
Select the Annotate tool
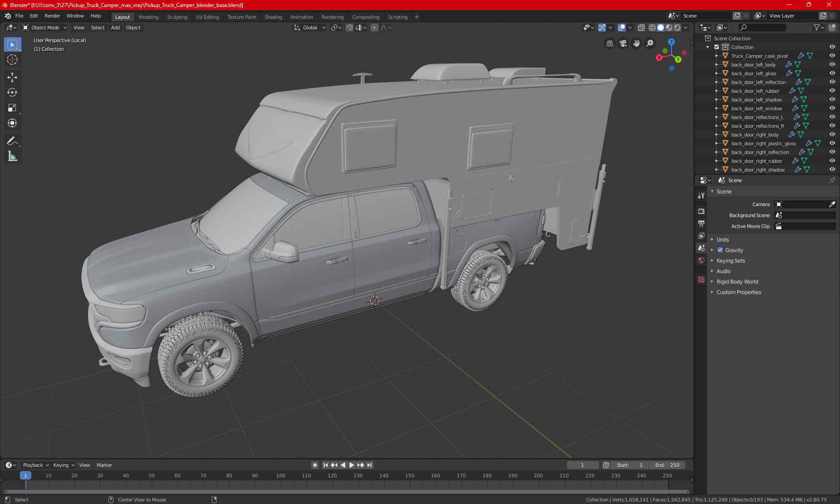coord(12,141)
